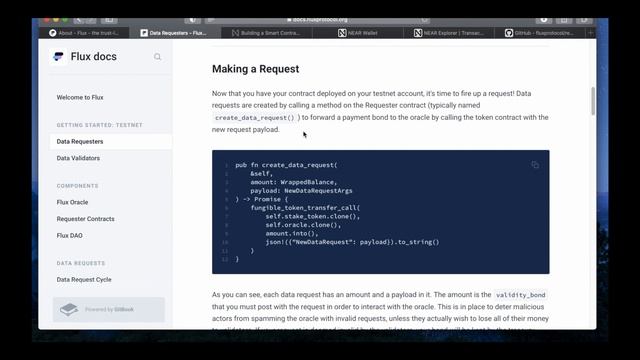
Task: Click the COMPONENTS section label
Action: [x=78, y=186]
